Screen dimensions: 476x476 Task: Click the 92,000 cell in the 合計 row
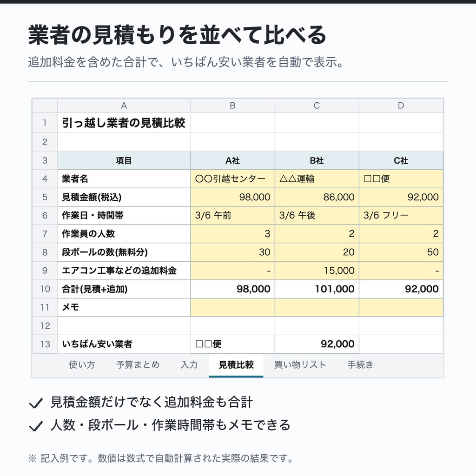click(401, 289)
